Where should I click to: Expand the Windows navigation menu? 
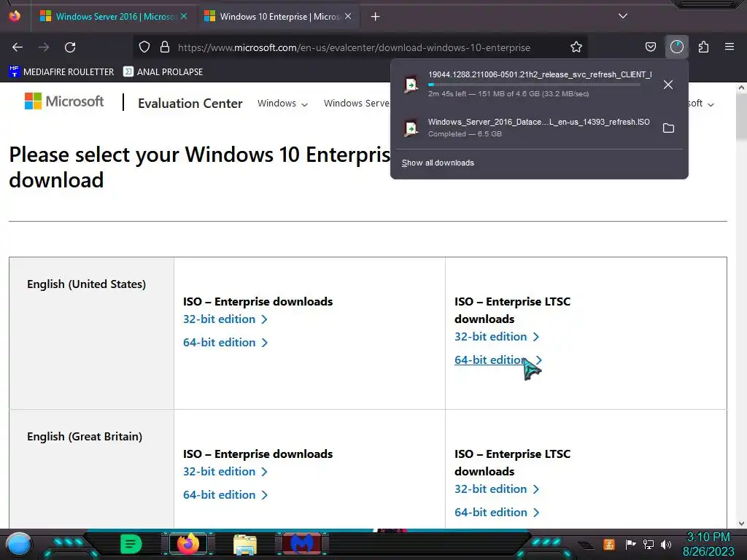click(282, 104)
